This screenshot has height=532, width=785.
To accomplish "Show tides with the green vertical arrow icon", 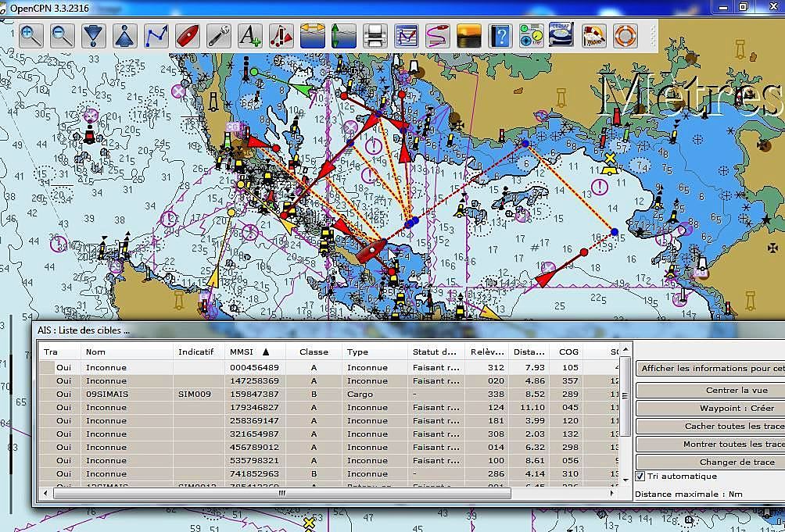I will pyautogui.click(x=343, y=36).
